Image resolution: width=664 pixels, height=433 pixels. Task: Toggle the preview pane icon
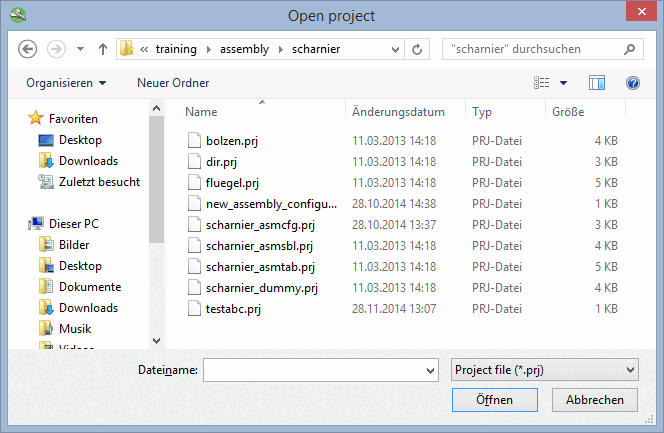click(x=597, y=83)
